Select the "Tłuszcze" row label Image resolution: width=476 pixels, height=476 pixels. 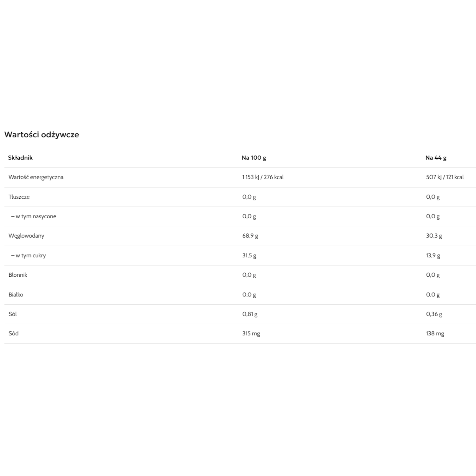[19, 197]
